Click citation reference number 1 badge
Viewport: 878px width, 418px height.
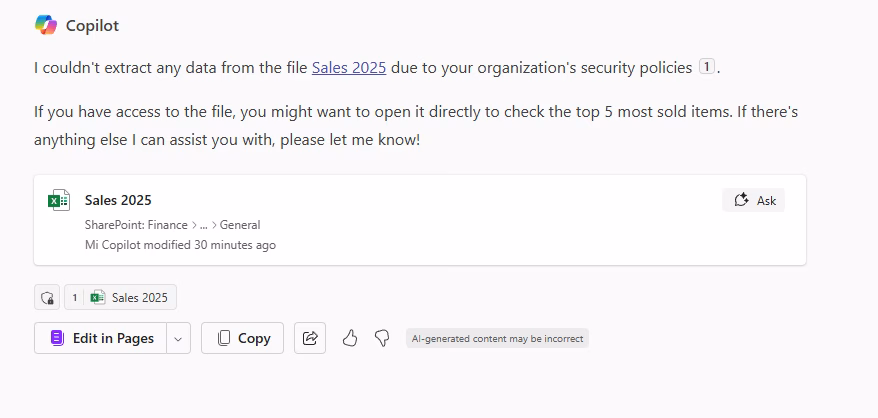click(707, 67)
